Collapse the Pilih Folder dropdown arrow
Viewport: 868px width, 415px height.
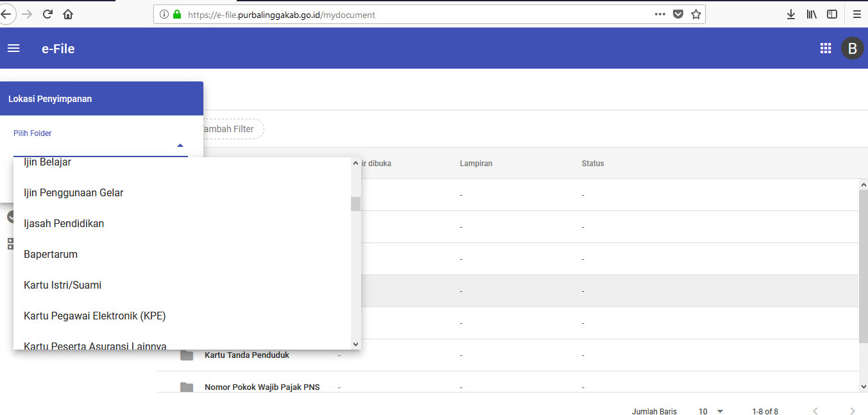click(x=180, y=146)
